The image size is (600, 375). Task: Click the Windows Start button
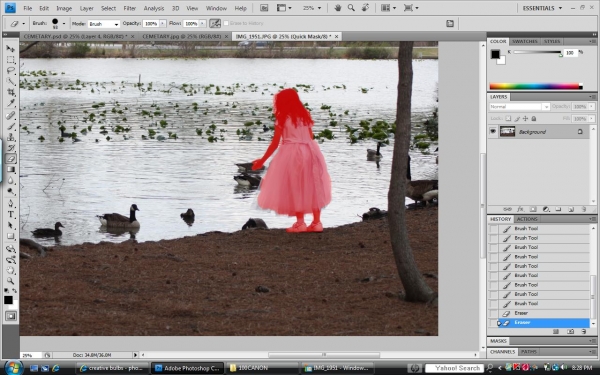coord(13,368)
